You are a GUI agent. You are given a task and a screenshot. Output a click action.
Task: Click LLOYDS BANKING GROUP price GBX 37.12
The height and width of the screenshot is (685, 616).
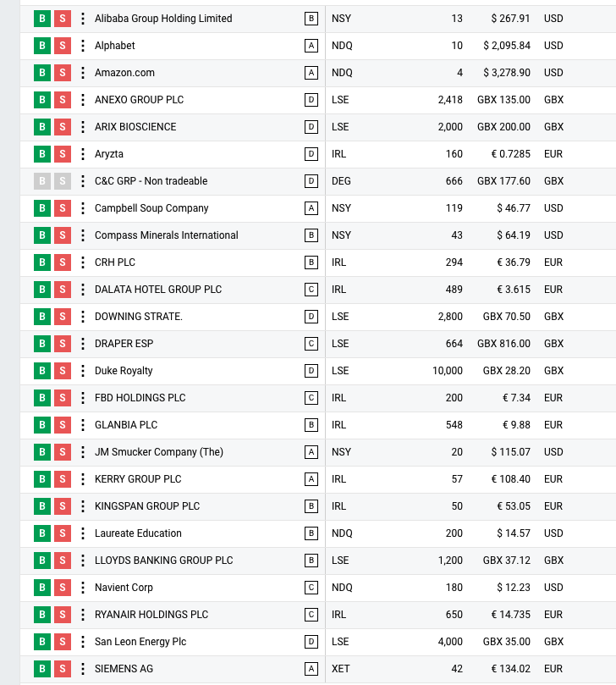tap(506, 560)
